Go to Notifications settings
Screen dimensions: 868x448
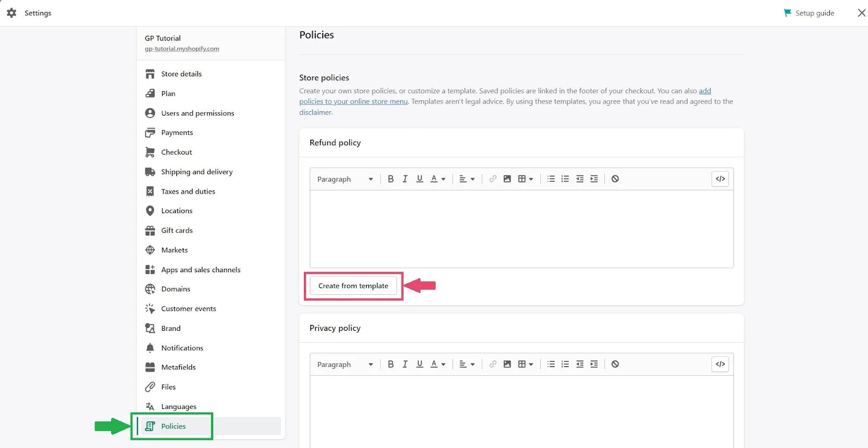coord(182,348)
